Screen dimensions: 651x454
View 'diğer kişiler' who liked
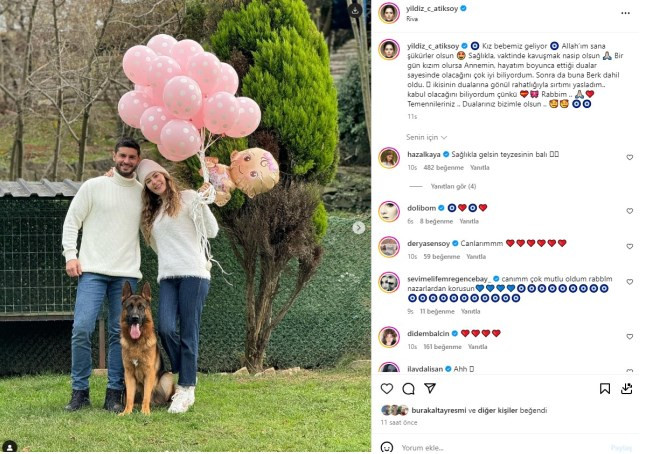[497, 410]
